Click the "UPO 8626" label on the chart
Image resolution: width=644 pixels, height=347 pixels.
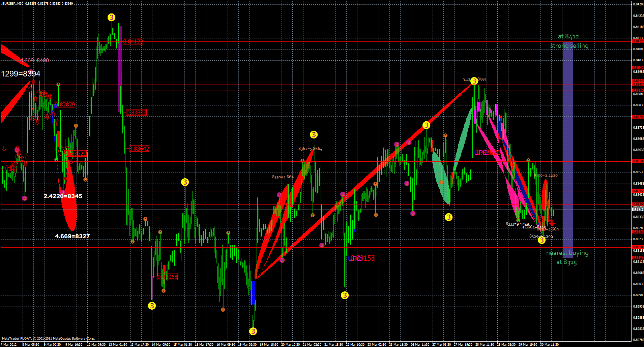pyautogui.click(x=488, y=152)
